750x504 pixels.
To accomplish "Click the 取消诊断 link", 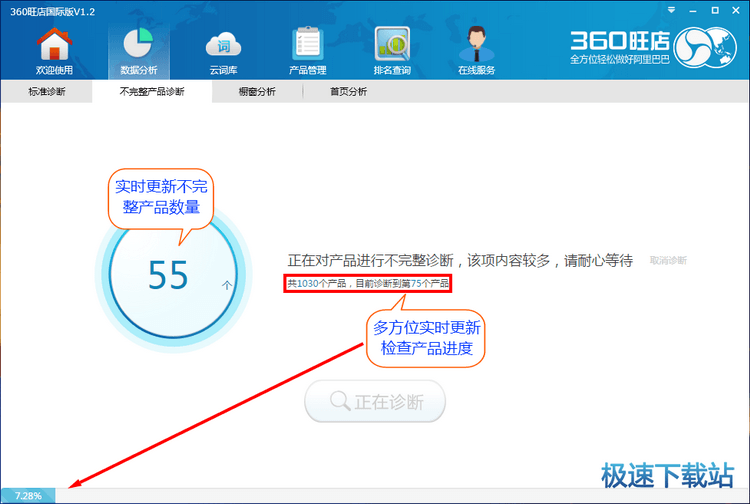I will [668, 260].
